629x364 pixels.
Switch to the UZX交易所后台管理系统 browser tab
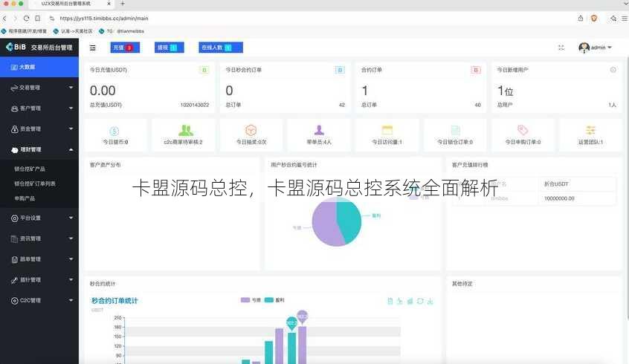[x=71, y=4]
